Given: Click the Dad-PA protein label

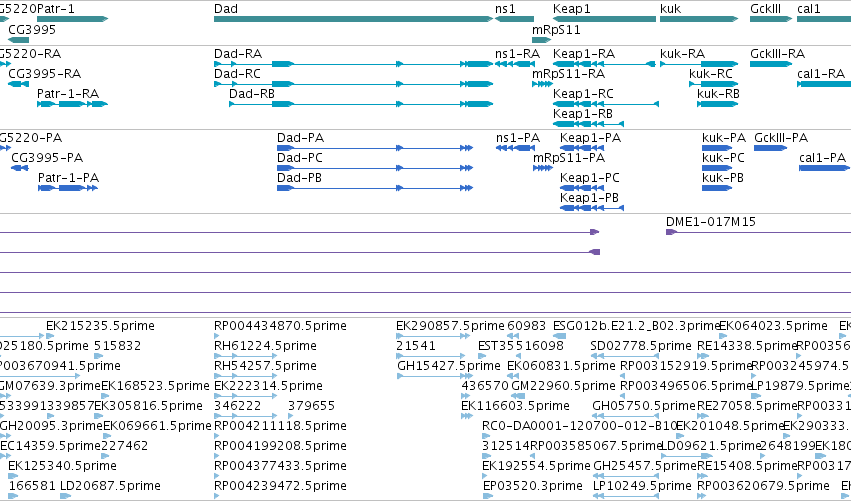Looking at the screenshot, I should click(x=300, y=138).
